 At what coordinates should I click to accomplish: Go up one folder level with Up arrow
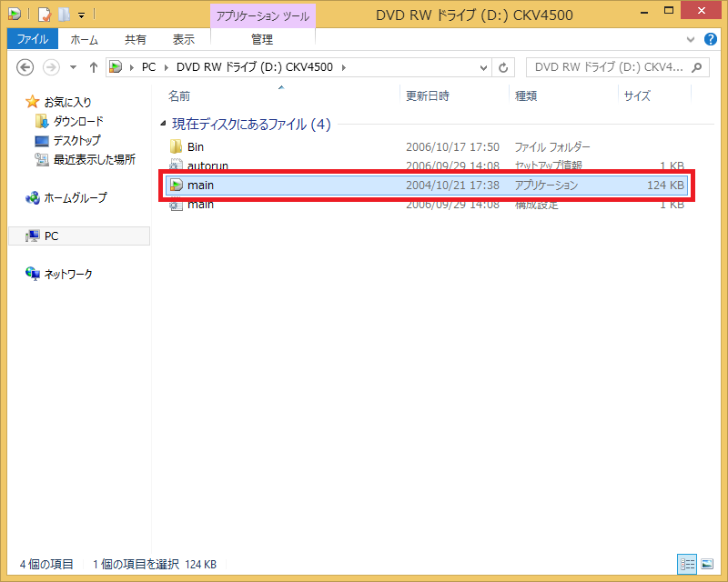(x=93, y=67)
